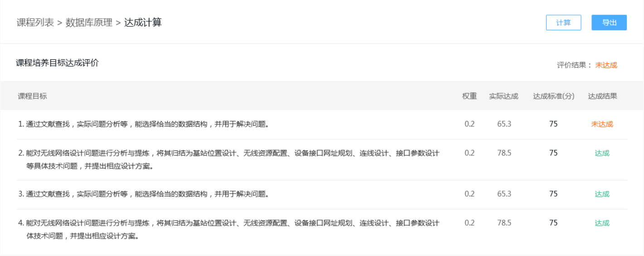Click the 计算 button
The image size is (644, 256).
(563, 23)
